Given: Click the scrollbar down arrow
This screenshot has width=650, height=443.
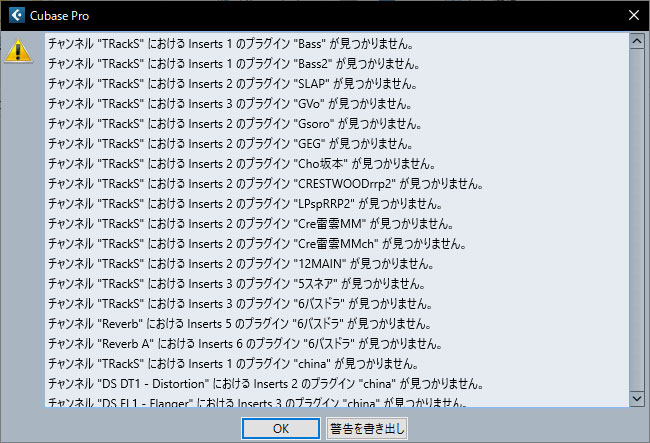Looking at the screenshot, I should [637, 399].
